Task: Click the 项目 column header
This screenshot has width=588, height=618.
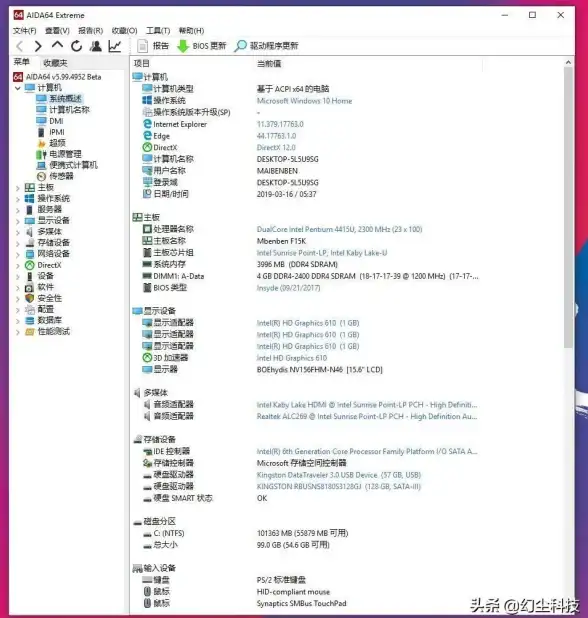Action: 141,63
